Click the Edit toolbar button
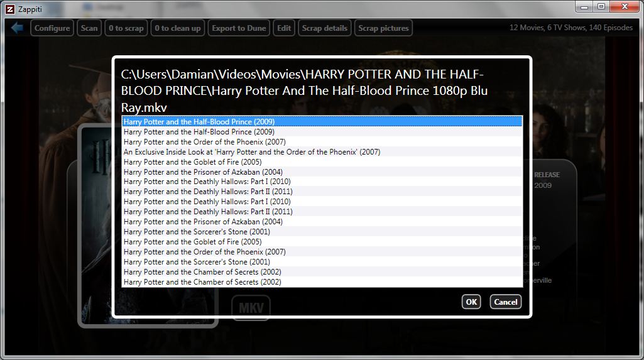644x360 pixels. (x=284, y=28)
